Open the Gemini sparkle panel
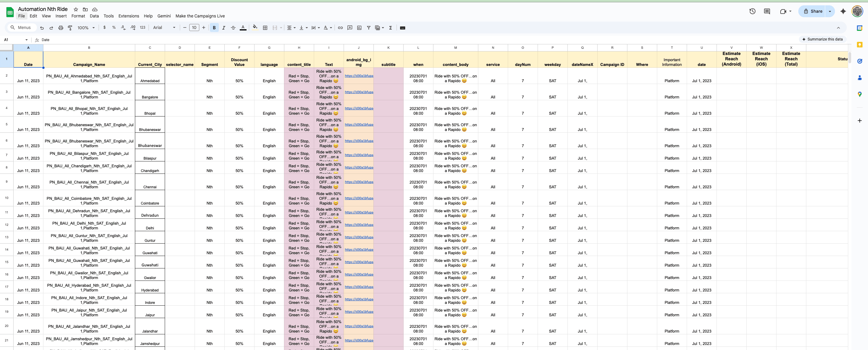The width and height of the screenshot is (868, 350). click(x=843, y=11)
